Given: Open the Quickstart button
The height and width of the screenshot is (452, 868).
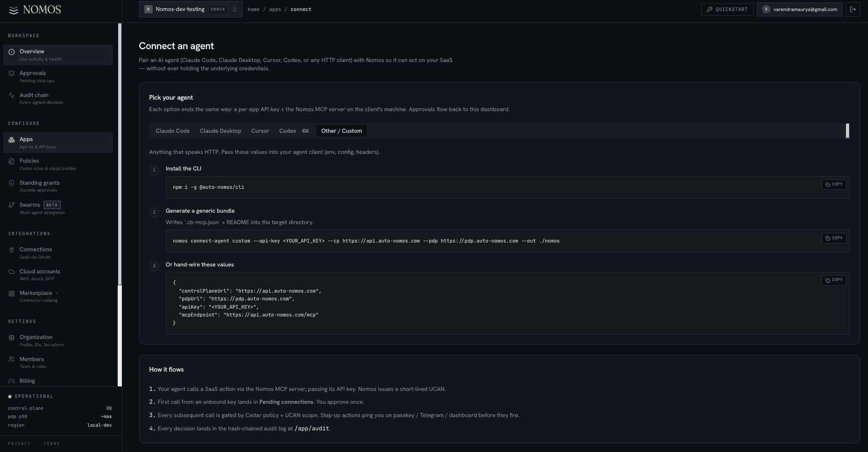Looking at the screenshot, I should (x=727, y=9).
